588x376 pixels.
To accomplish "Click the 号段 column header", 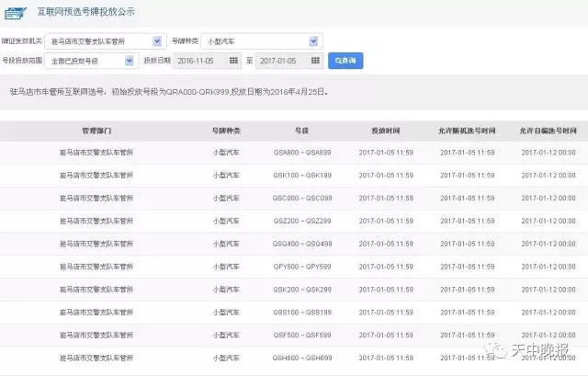I will pos(302,131).
